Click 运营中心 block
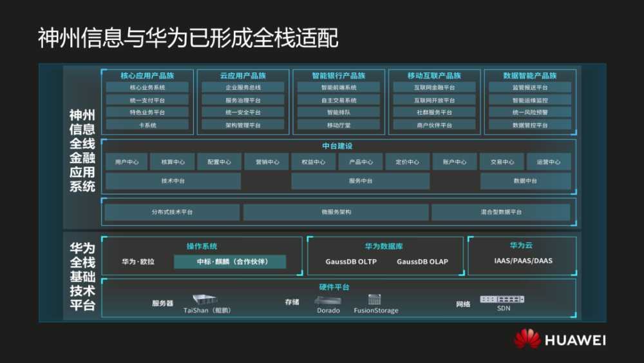 549,162
